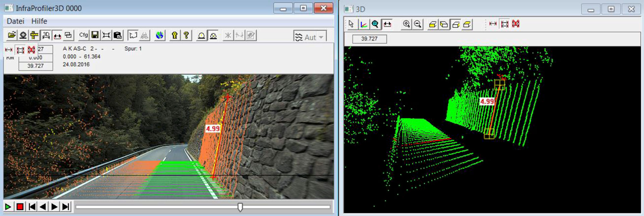
Task: Open the Datei menu
Action: (15, 21)
